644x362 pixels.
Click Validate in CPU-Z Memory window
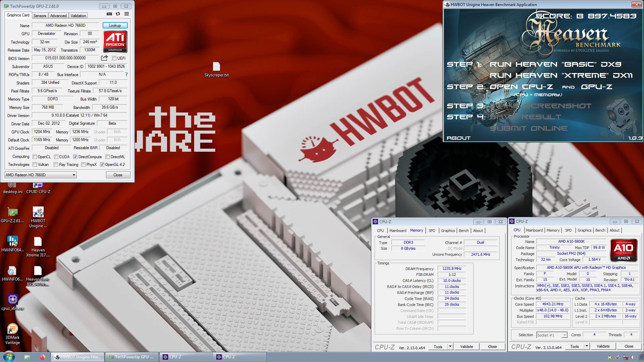pyautogui.click(x=466, y=347)
